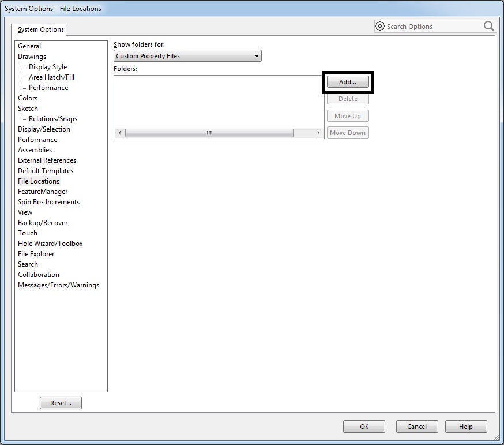Image resolution: width=504 pixels, height=445 pixels.
Task: Open the Show folders for dropdown
Action: tap(187, 56)
